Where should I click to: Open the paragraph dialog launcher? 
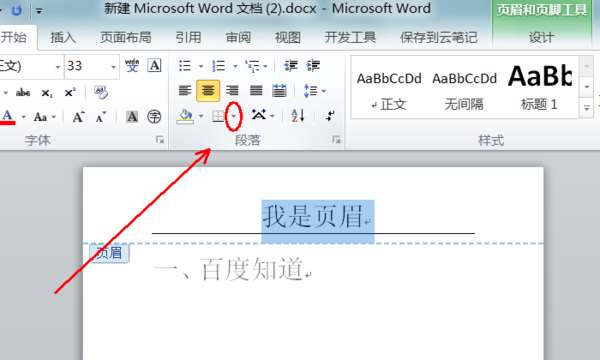(336, 140)
